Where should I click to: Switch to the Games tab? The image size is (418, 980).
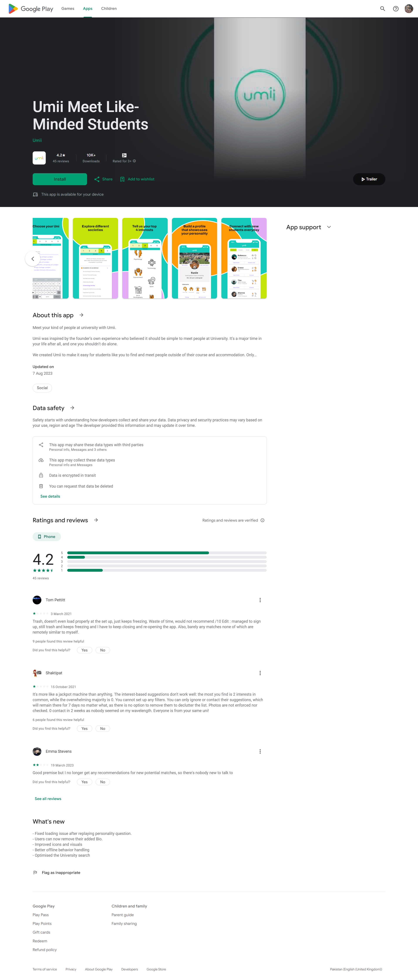coord(68,8)
